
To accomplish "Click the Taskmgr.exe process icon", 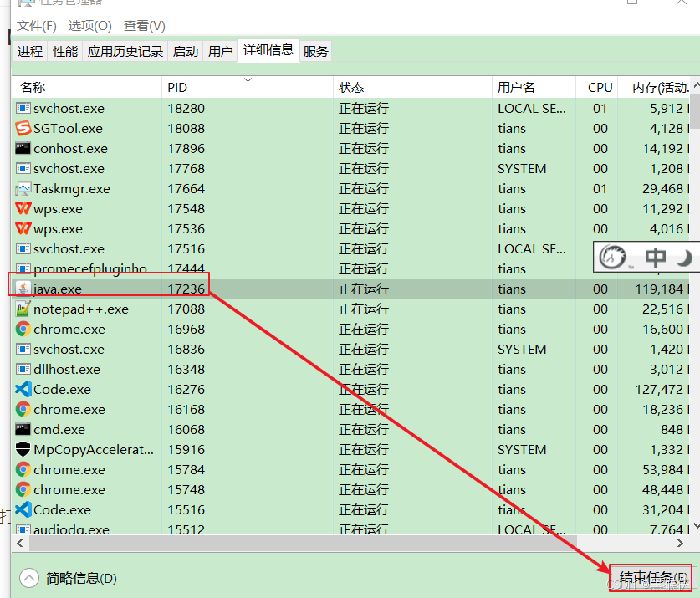I will pos(21,188).
